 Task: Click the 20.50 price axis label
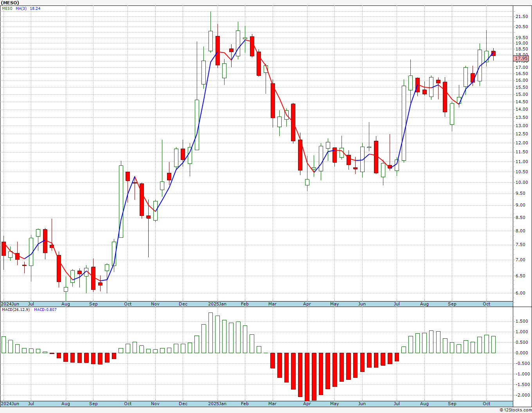[521, 27]
